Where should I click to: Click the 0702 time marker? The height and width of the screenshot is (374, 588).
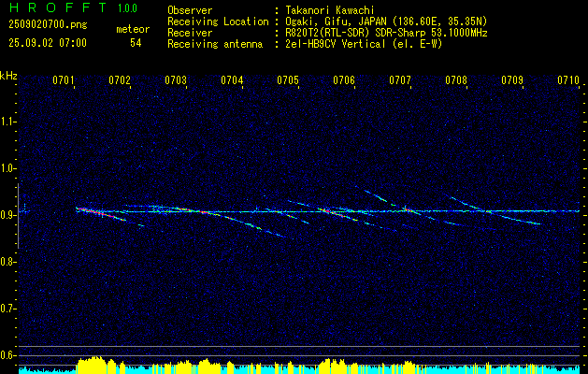(x=120, y=80)
